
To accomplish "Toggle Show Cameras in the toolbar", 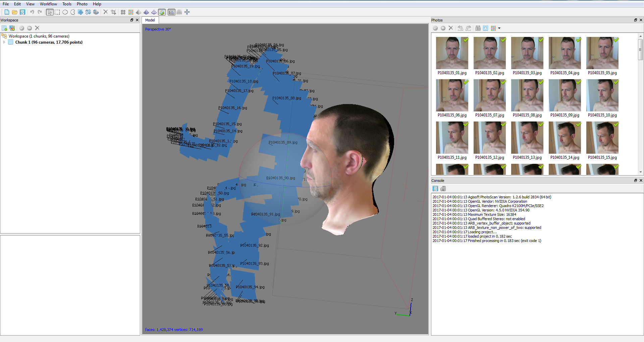I will click(171, 12).
